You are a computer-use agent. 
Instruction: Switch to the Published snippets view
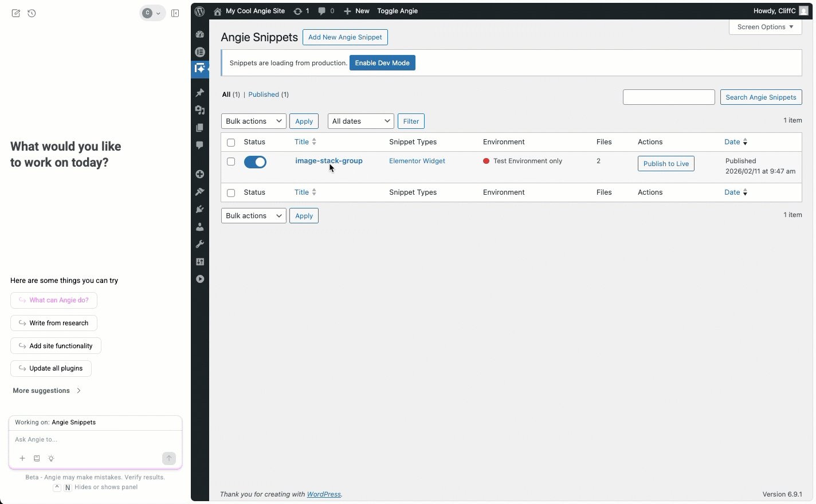click(x=264, y=94)
